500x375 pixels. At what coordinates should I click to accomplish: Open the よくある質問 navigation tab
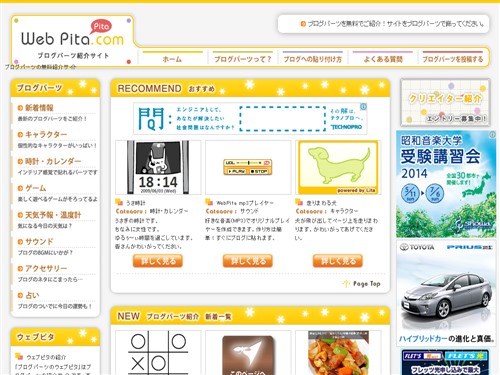coord(383,59)
